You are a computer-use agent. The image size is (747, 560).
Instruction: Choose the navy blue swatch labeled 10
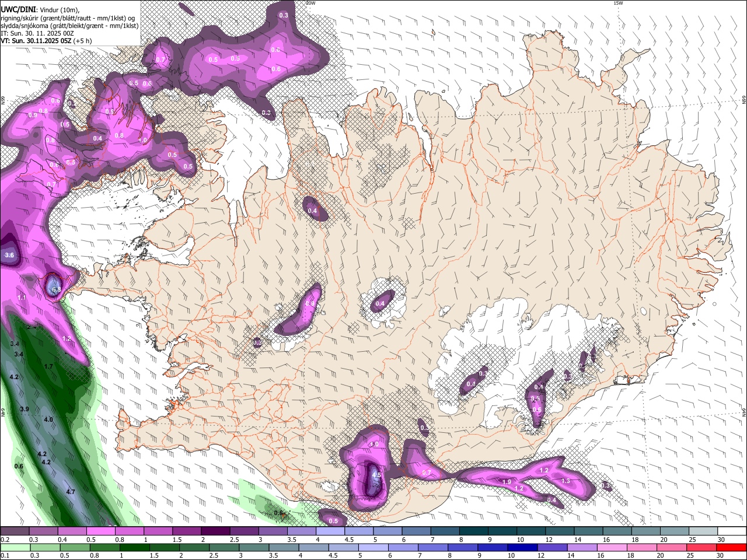pos(522,548)
